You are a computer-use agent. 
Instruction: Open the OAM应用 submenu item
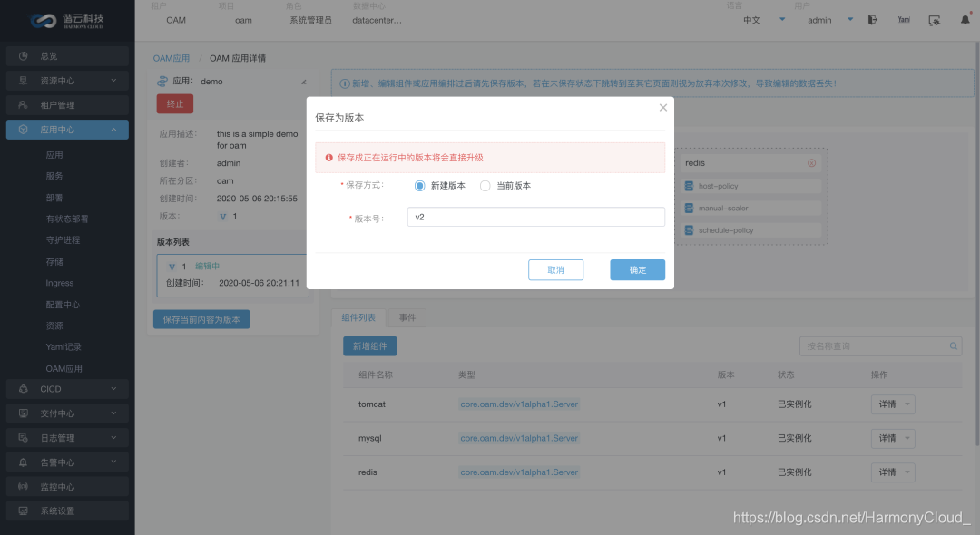point(64,369)
